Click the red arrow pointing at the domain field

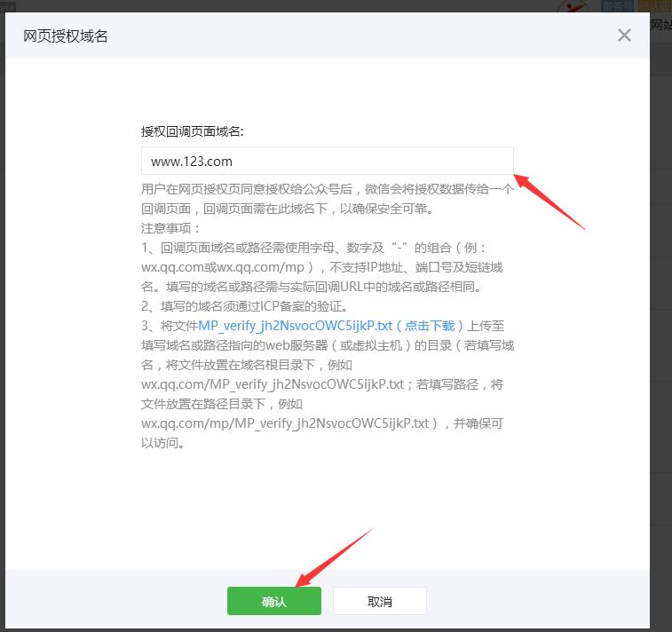(x=549, y=201)
